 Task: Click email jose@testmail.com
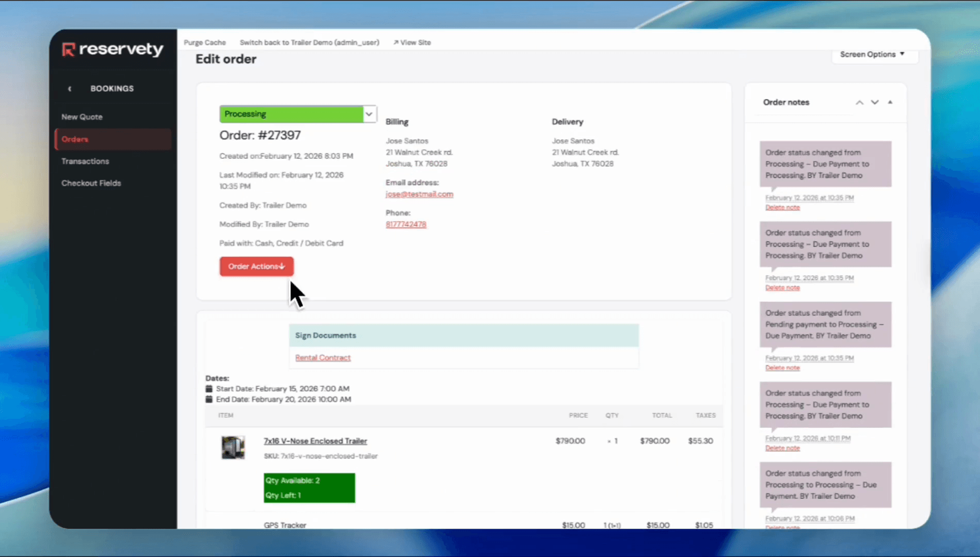click(x=419, y=194)
